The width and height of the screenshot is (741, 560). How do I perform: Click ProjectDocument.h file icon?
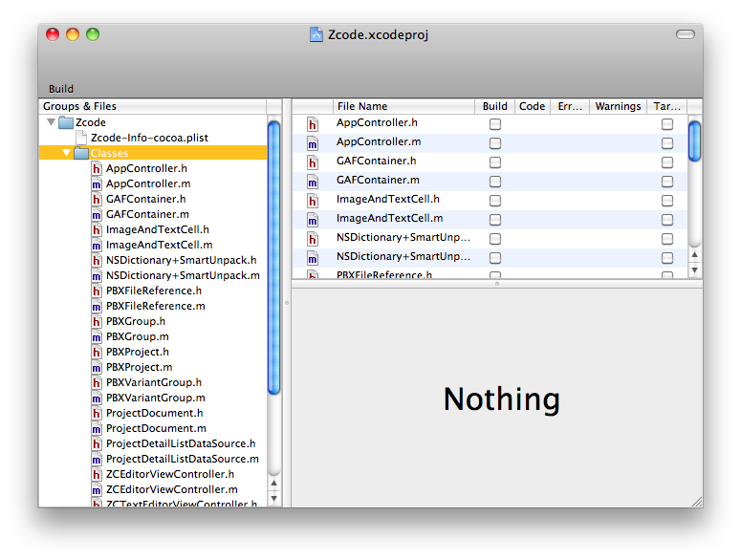click(97, 413)
